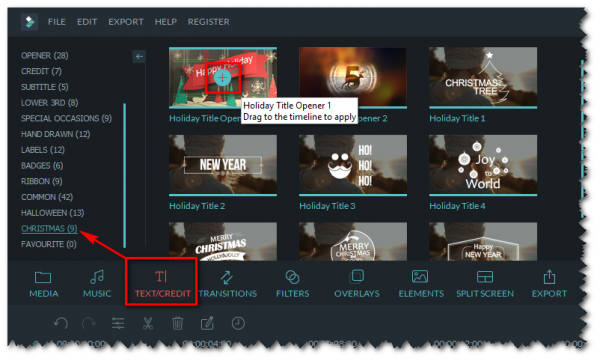Open the EXPORT menu in menu bar
The width and height of the screenshot is (600, 361).
pyautogui.click(x=126, y=22)
